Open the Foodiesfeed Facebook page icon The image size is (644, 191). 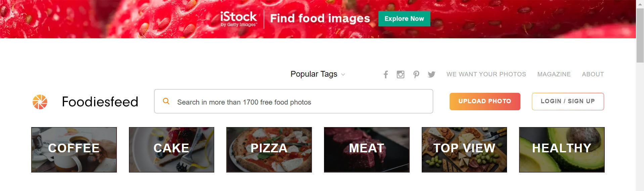[386, 74]
